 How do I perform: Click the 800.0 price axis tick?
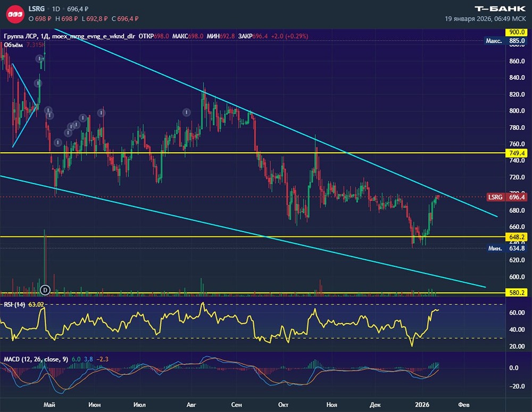pos(517,111)
